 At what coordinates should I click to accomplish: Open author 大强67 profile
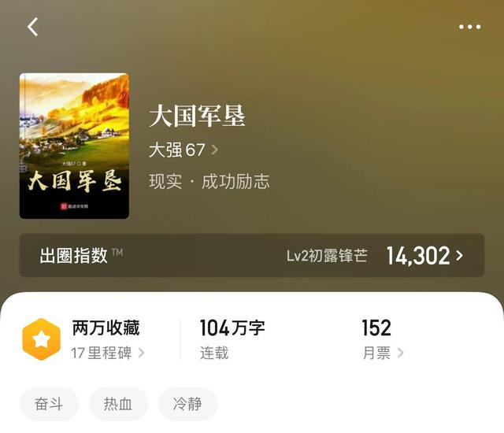pos(176,150)
